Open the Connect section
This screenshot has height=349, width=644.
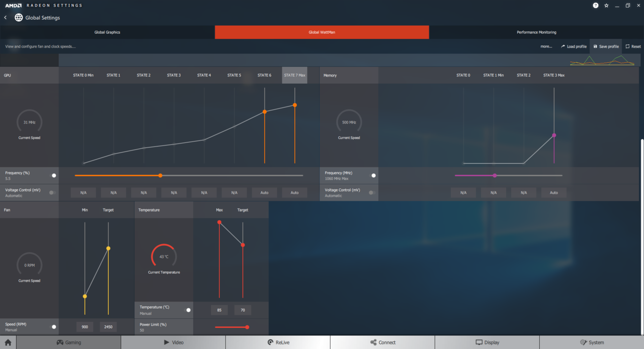pyautogui.click(x=383, y=342)
